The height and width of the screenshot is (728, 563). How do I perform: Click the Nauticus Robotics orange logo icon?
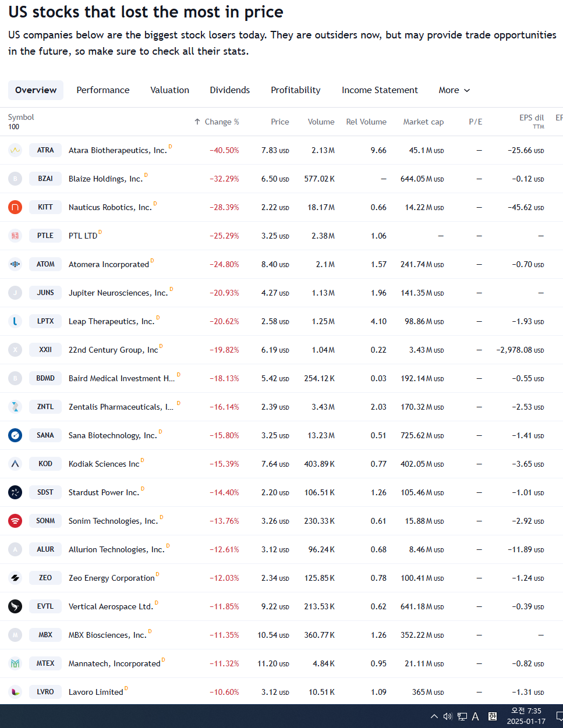click(15, 207)
